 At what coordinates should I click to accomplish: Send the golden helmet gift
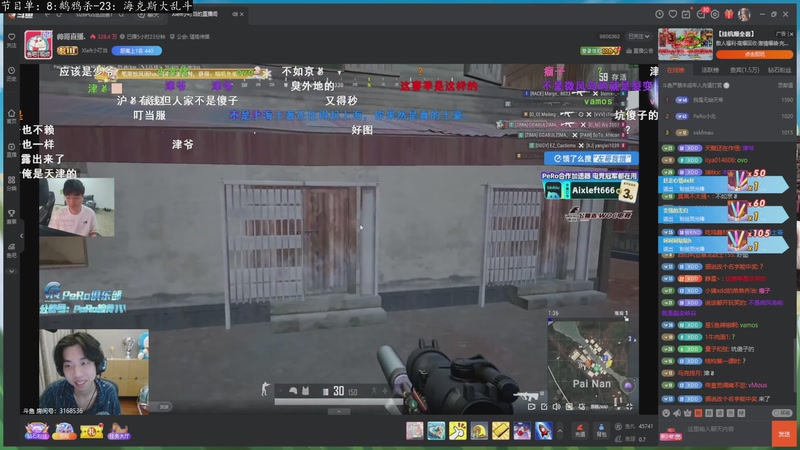(479, 431)
